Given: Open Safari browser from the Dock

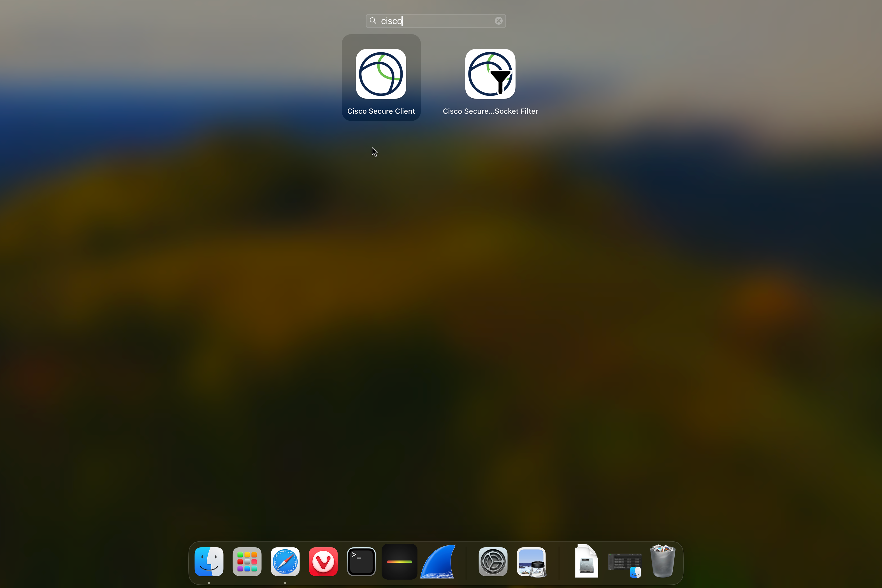Looking at the screenshot, I should click(x=285, y=561).
